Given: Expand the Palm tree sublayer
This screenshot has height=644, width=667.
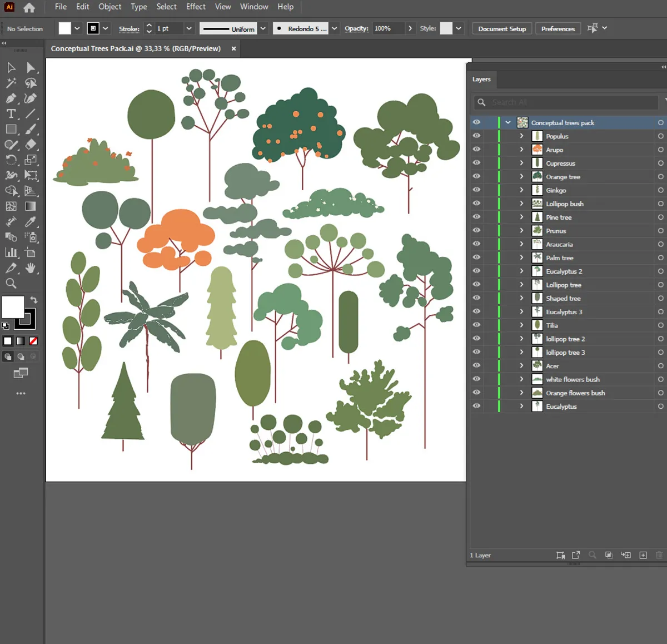Looking at the screenshot, I should 521,257.
